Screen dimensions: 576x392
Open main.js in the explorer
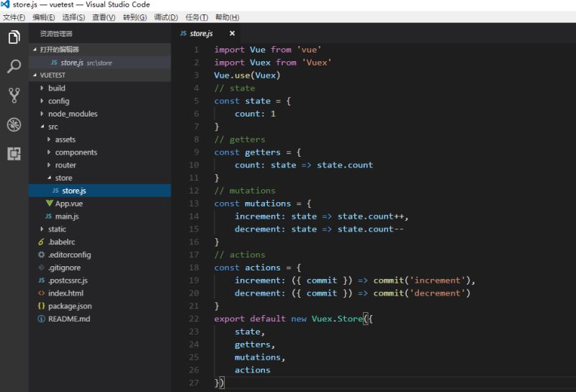click(x=100, y=216)
